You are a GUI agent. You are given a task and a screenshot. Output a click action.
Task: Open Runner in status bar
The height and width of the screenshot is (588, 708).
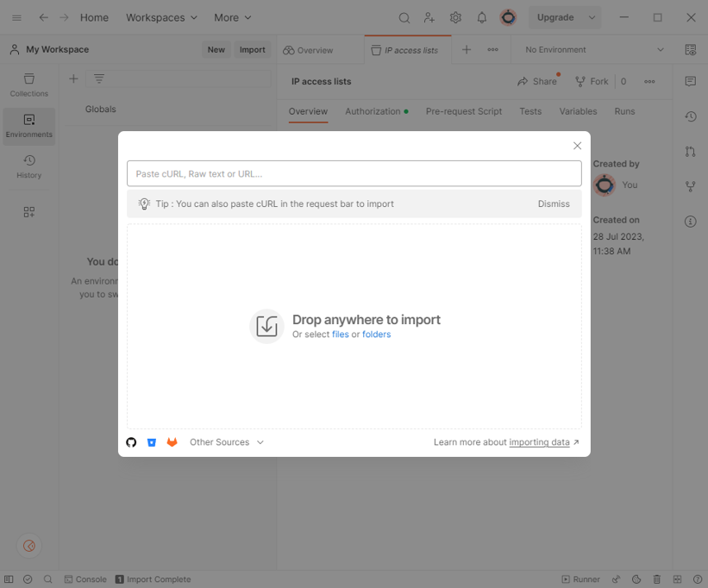(x=580, y=579)
